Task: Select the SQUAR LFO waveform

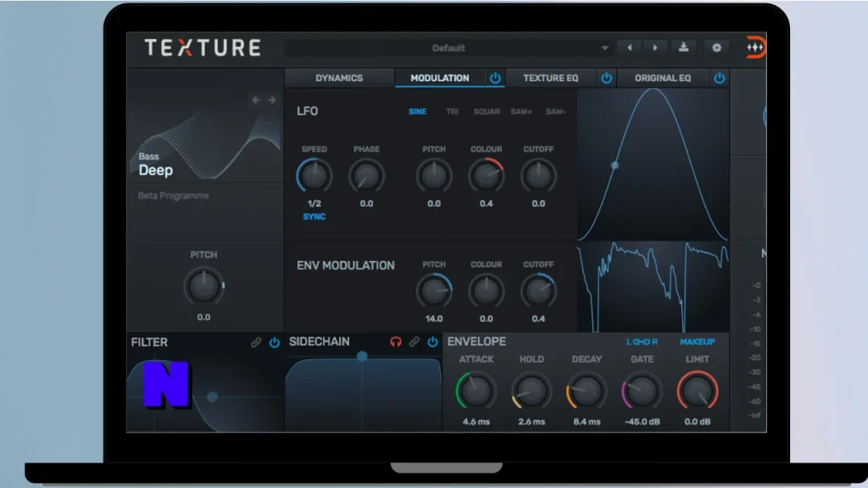Action: tap(487, 112)
